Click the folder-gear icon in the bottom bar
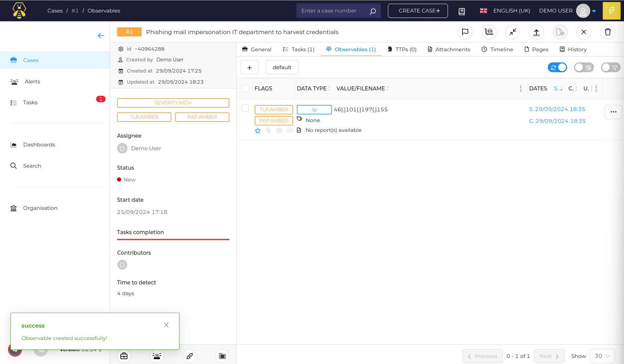Screen dimensions: 624x364 pyautogui.click(x=222, y=356)
